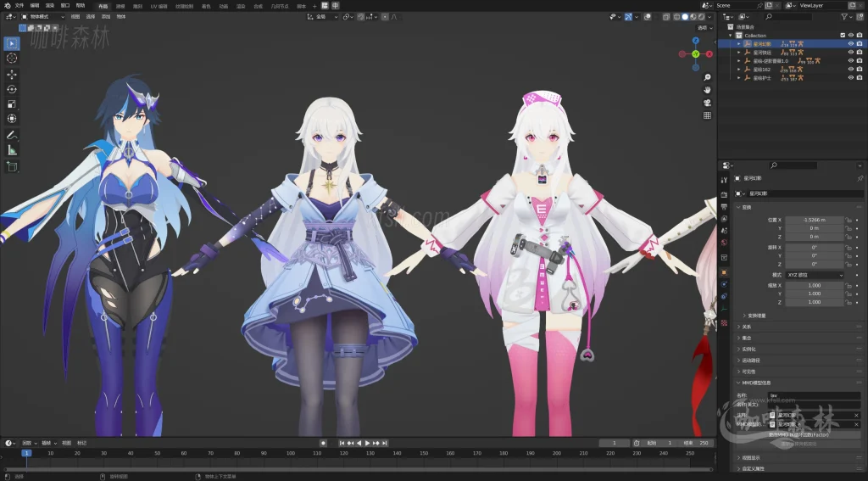This screenshot has width=868, height=481.
Task: Hide 星绘162 with its eye icon
Action: pos(851,70)
